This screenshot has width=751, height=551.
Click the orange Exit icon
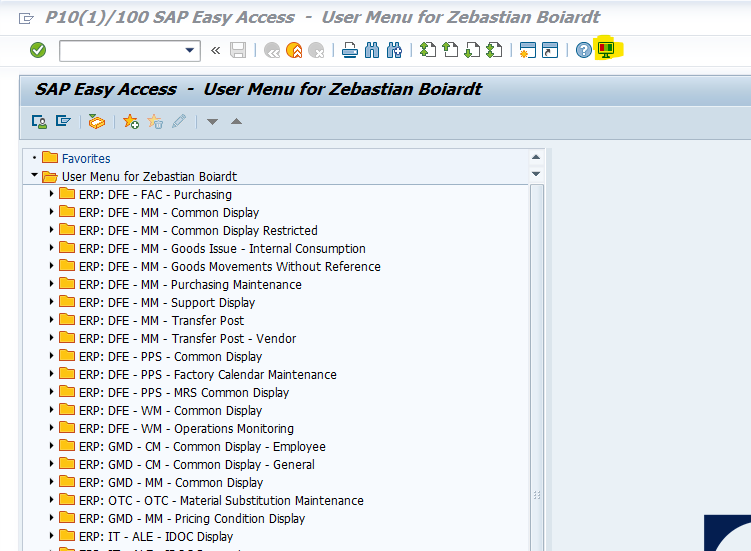point(294,50)
